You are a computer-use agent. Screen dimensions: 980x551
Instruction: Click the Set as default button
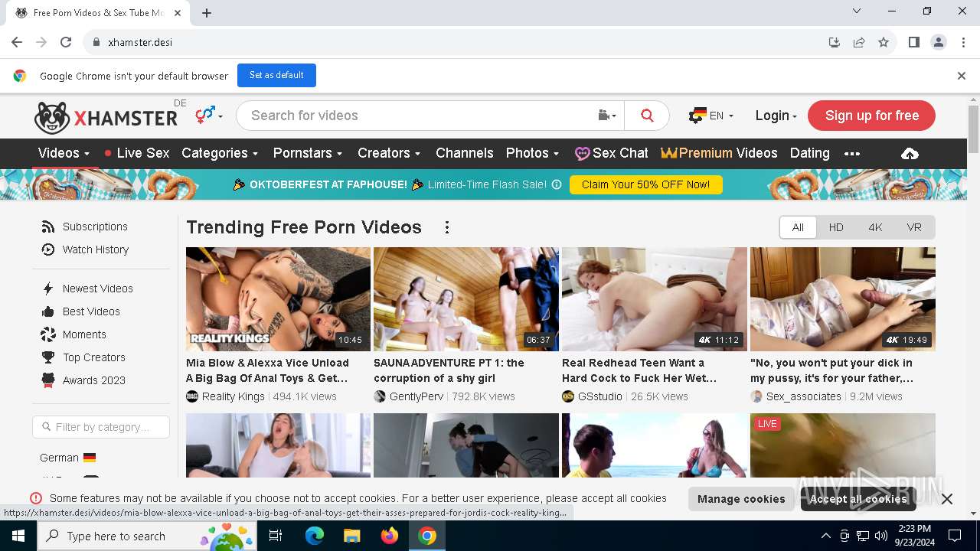click(276, 75)
